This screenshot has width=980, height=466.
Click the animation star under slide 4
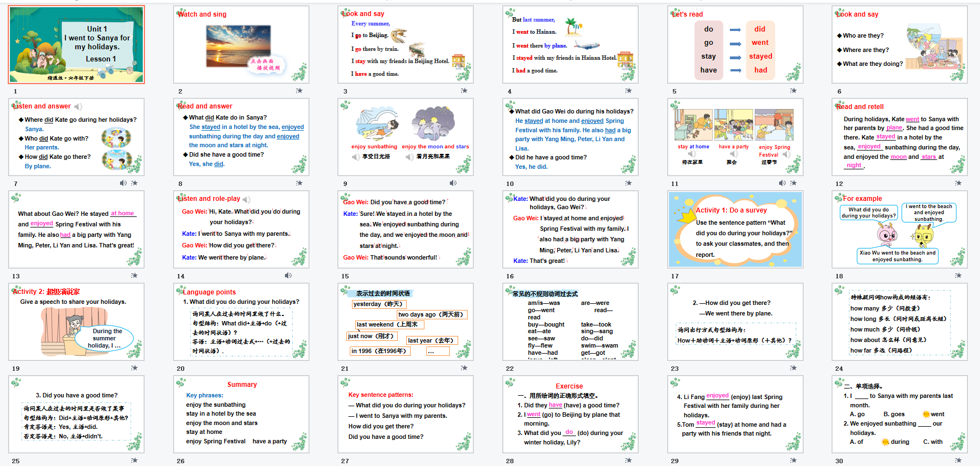628,91
